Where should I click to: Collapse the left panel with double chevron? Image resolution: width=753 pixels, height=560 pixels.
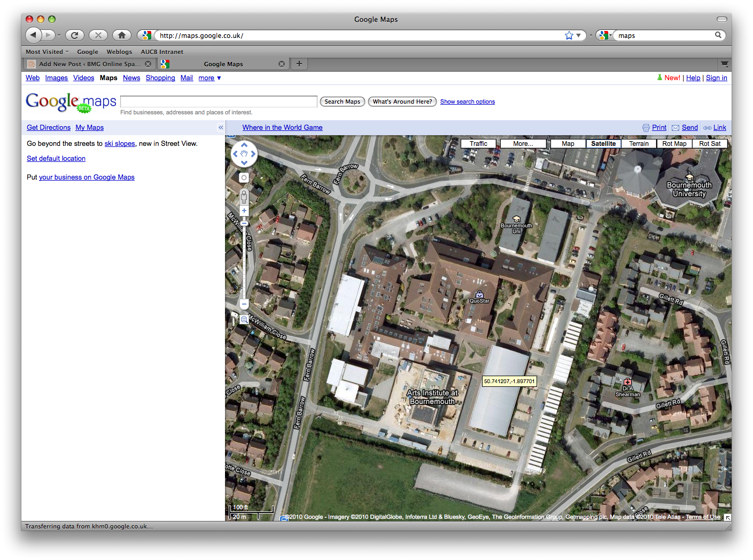point(221,128)
